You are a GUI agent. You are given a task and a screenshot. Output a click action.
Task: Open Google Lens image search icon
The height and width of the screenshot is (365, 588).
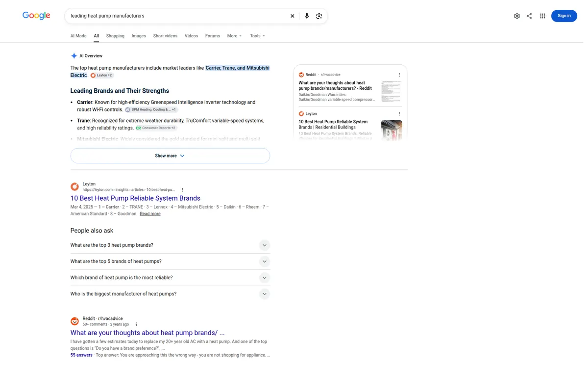pos(319,16)
